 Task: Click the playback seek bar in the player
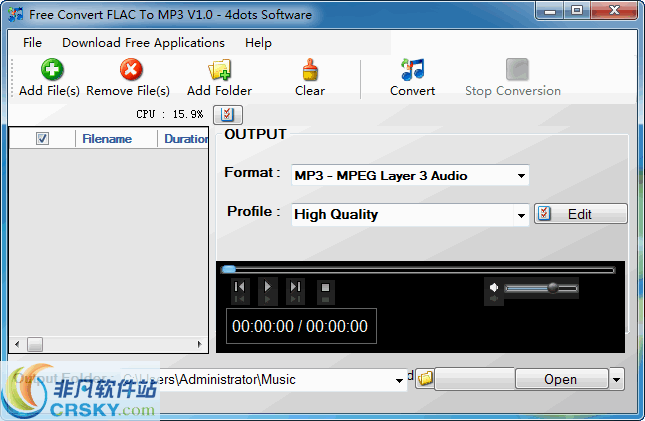click(418, 270)
